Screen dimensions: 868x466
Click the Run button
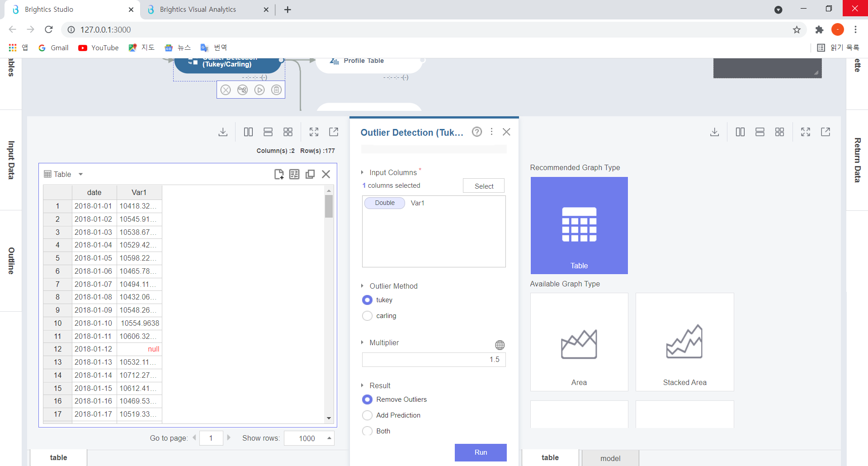click(x=481, y=452)
